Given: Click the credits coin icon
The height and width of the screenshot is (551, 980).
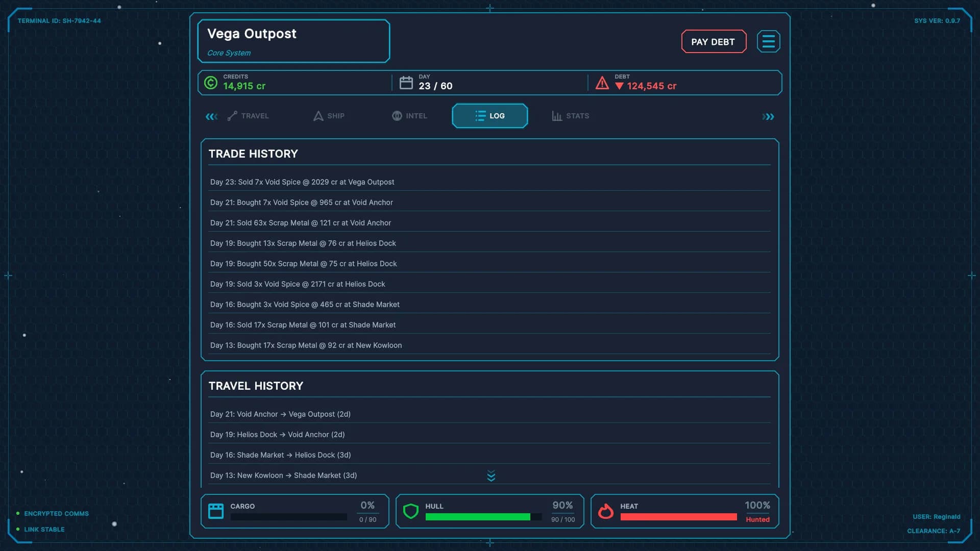Looking at the screenshot, I should click(211, 83).
